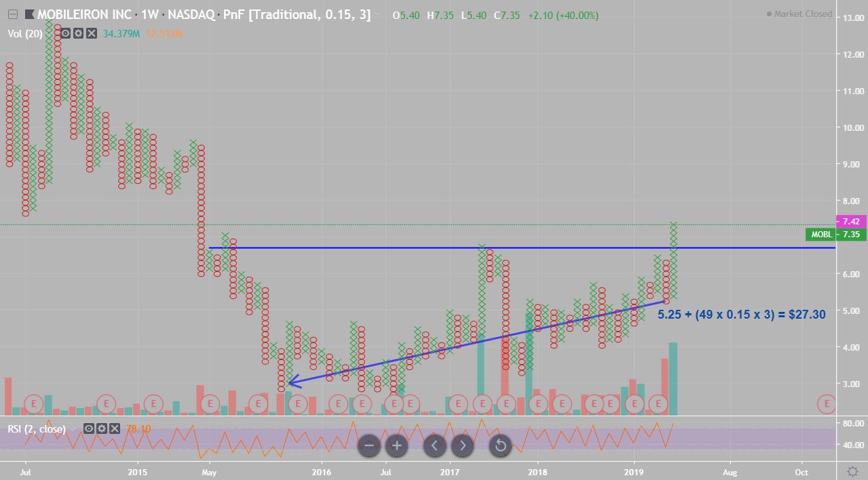Image resolution: width=868 pixels, height=480 pixels.
Task: Click the Oct label on time axis
Action: click(x=801, y=471)
